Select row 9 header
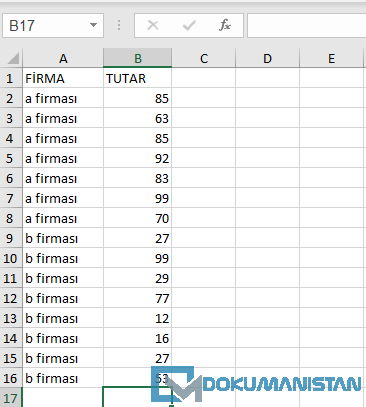Image resolution: width=366 pixels, height=407 pixels. click(11, 238)
